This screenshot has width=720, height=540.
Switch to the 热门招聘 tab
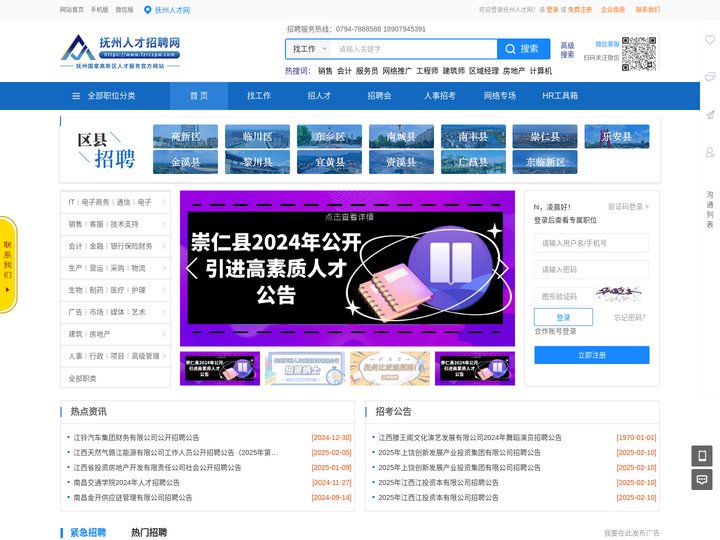point(149,532)
